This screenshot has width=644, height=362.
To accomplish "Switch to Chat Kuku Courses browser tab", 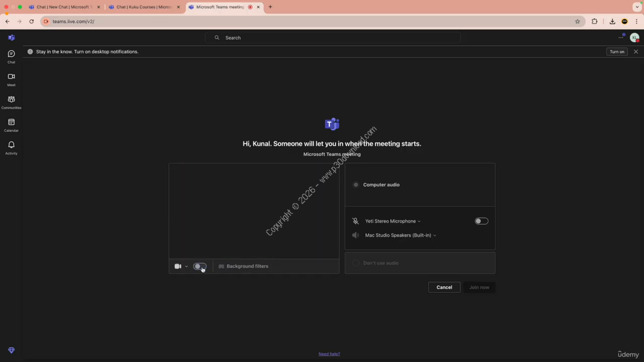I will pyautogui.click(x=143, y=7).
